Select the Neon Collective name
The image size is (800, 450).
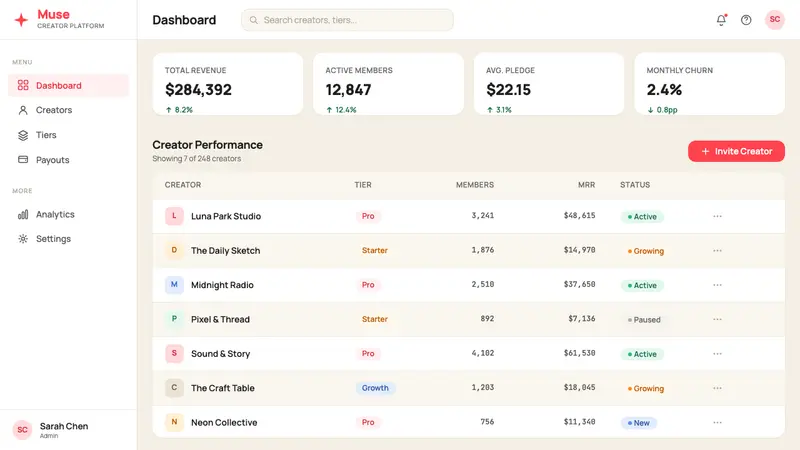pyautogui.click(x=224, y=422)
